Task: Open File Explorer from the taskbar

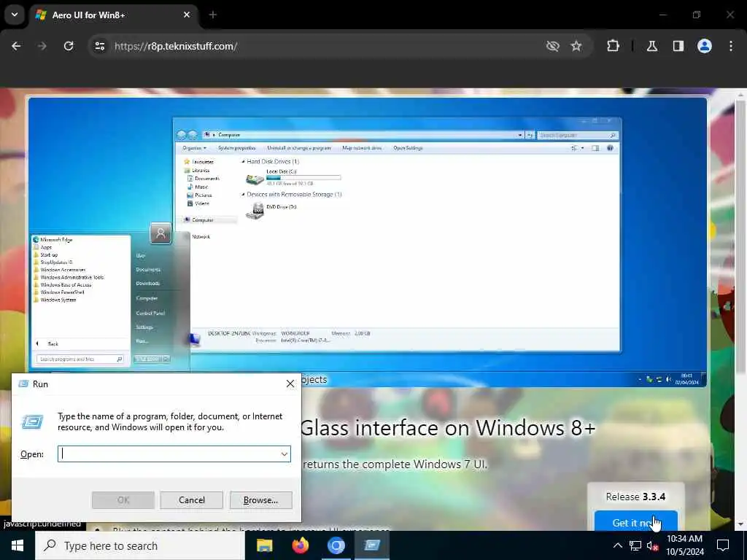Action: 264,545
